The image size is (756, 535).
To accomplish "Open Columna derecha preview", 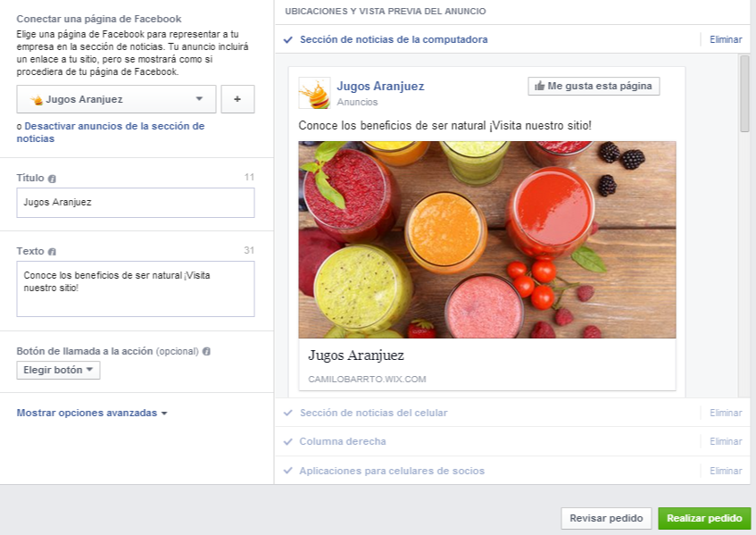I will [x=343, y=441].
